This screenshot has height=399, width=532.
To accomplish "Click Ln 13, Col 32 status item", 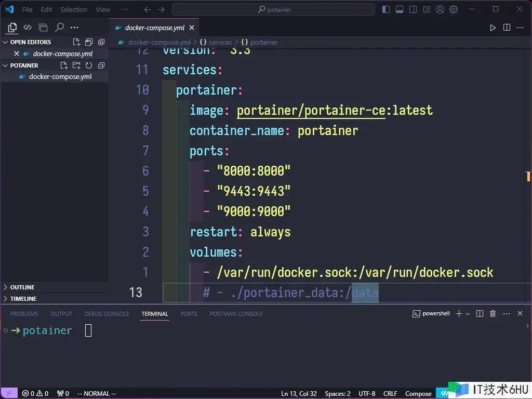I will (x=299, y=394).
